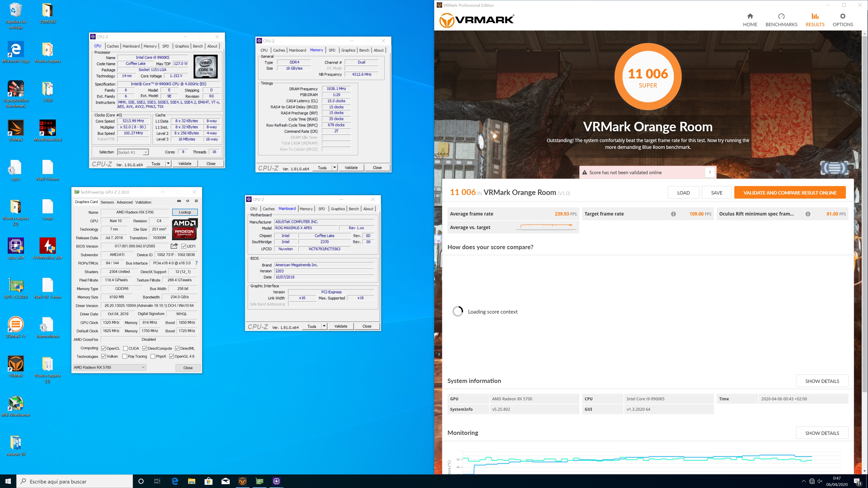Click the taskbar clock showing 0:47
This screenshot has width=868, height=488.
(x=837, y=481)
